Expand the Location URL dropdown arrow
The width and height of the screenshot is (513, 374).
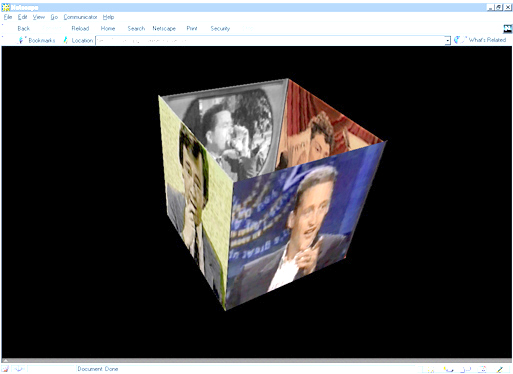[x=448, y=41]
